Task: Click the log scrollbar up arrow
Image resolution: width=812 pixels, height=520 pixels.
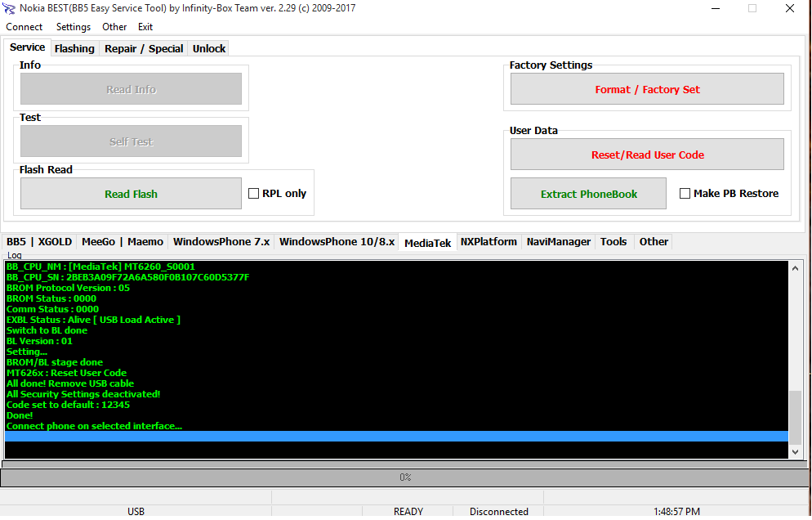Action: [x=795, y=268]
